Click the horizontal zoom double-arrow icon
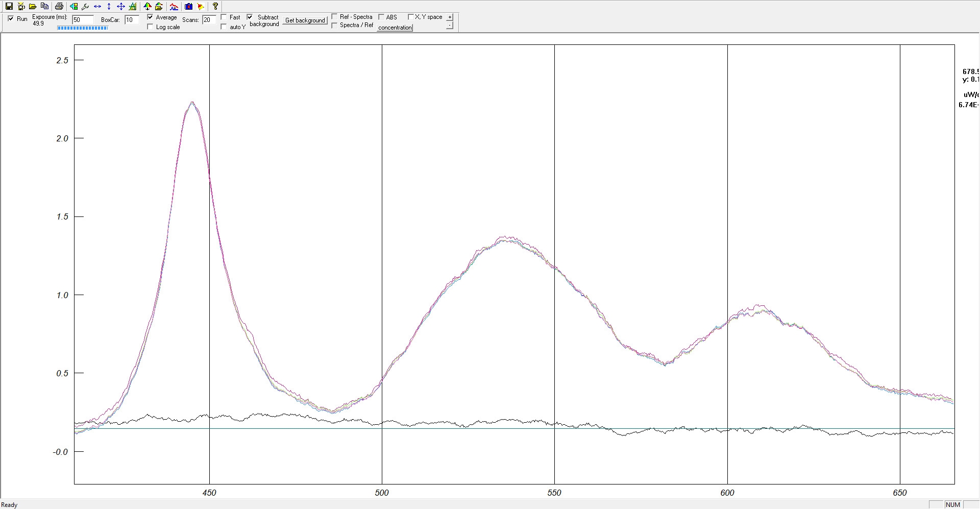The width and height of the screenshot is (980, 509). pos(97,7)
